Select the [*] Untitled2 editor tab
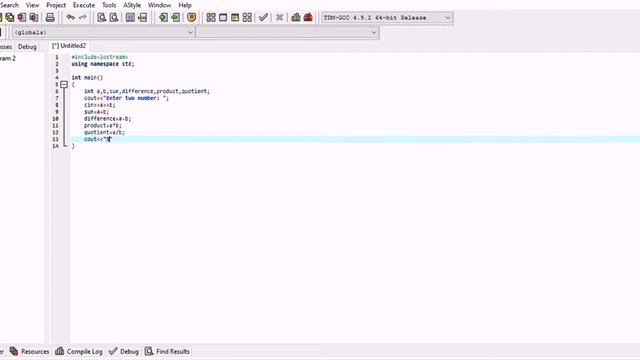 pos(69,46)
